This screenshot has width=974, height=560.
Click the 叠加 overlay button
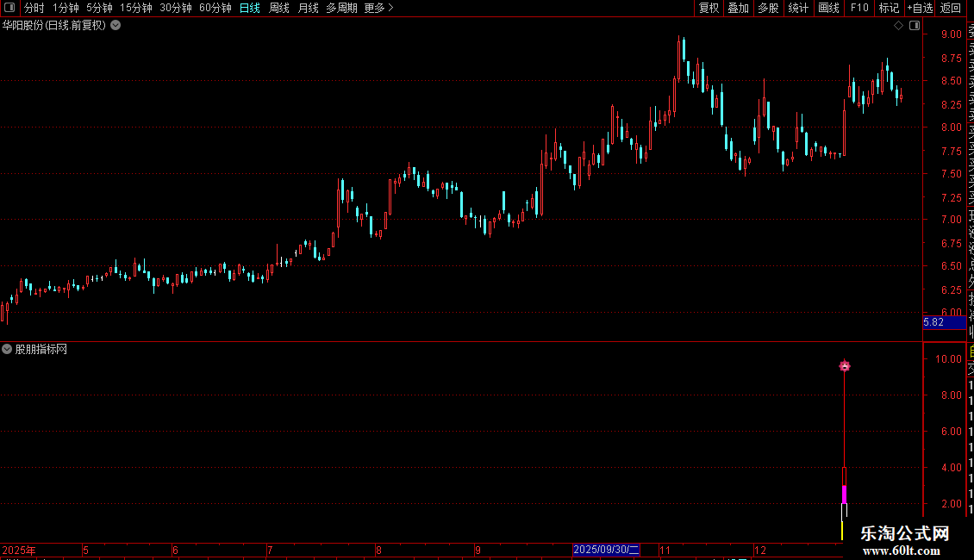click(x=739, y=8)
